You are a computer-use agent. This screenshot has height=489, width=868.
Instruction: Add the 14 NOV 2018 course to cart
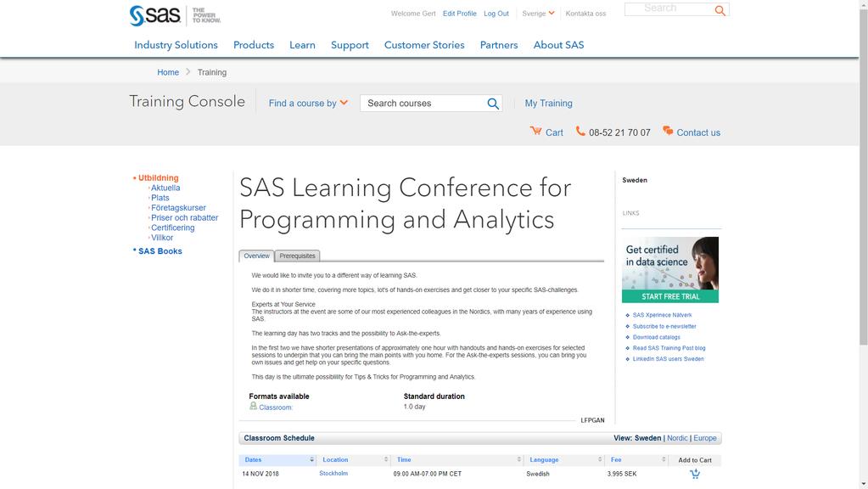(695, 474)
